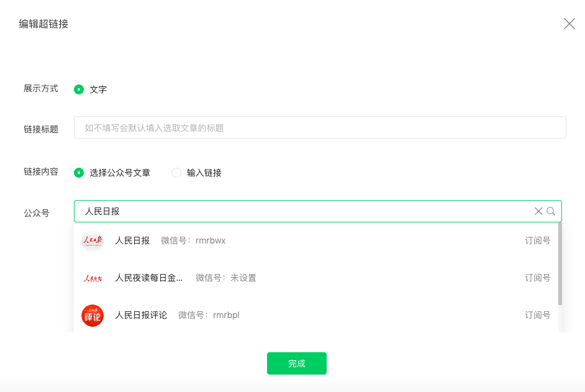Click 订阅号 label in 人民日报评论 row
Screen dimensions: 585x392
(x=538, y=315)
